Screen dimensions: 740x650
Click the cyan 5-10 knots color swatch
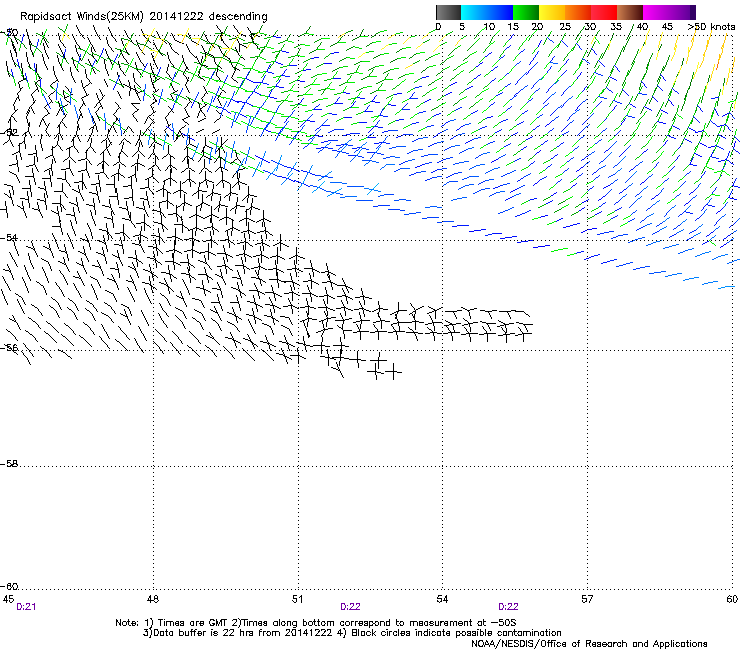click(x=474, y=12)
